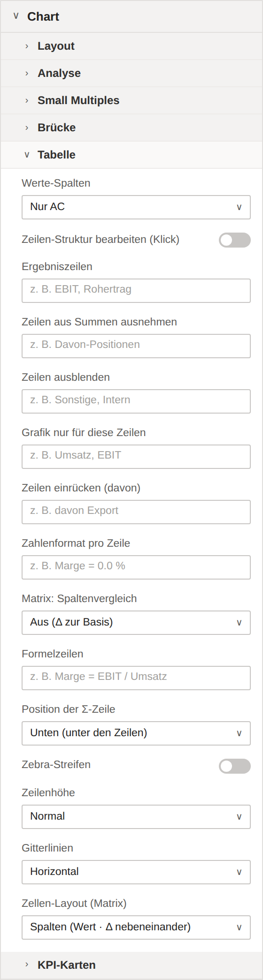
Task: Focus the Zeilen ausblenden text field
Action: [x=136, y=401]
